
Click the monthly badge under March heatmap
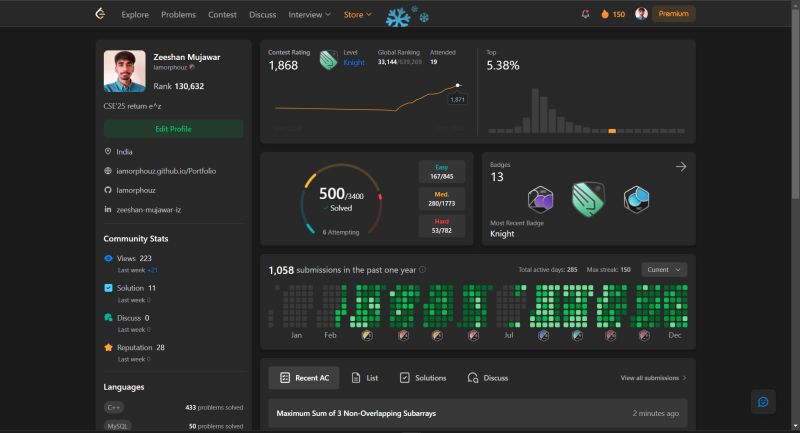pos(367,336)
